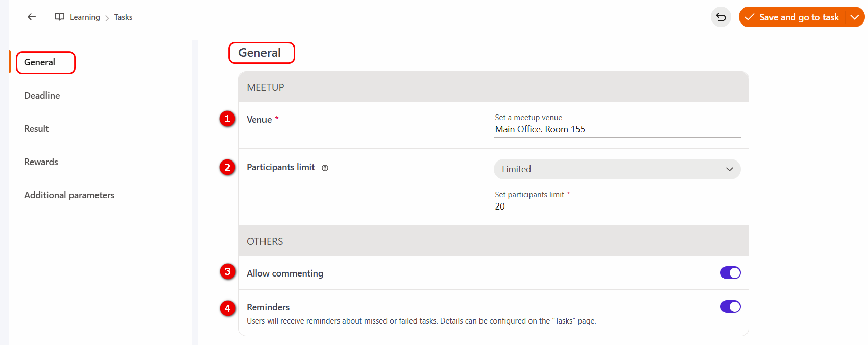The width and height of the screenshot is (868, 345).
Task: Click the red number 4 marker
Action: [228, 308]
